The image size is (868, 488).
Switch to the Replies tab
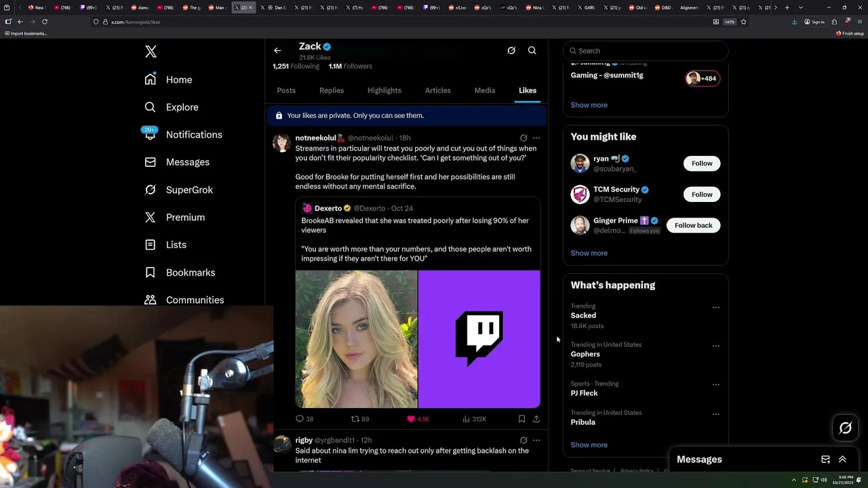tap(332, 90)
